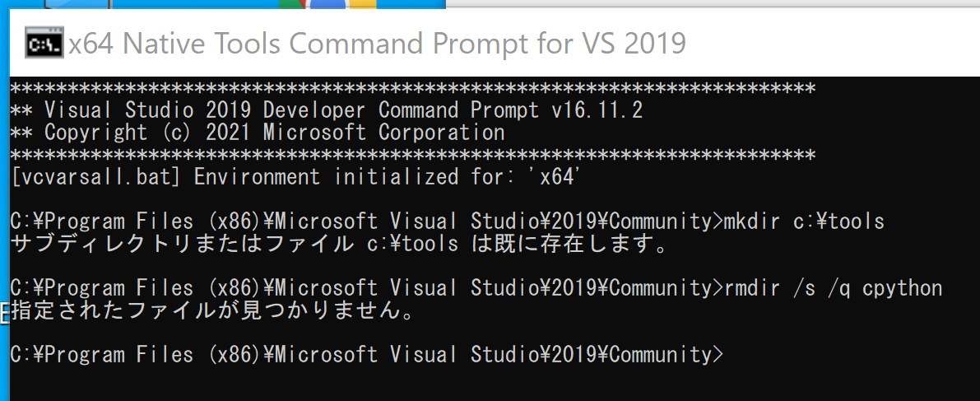Click the background window behind the title bar
Screen dimensions: 980x401
(x=713, y=4)
